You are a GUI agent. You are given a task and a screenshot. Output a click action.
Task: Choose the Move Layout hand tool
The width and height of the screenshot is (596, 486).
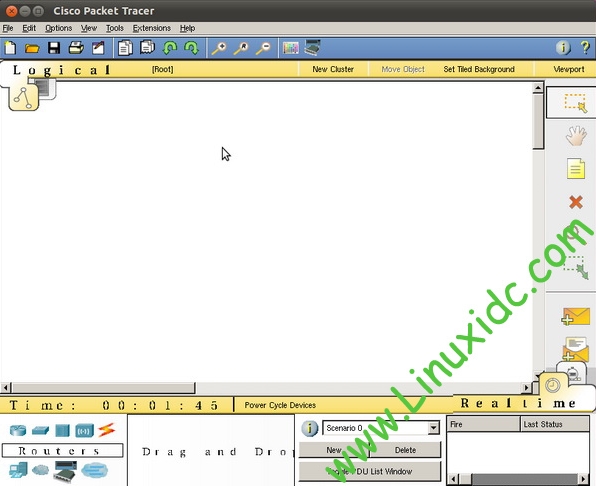(576, 136)
